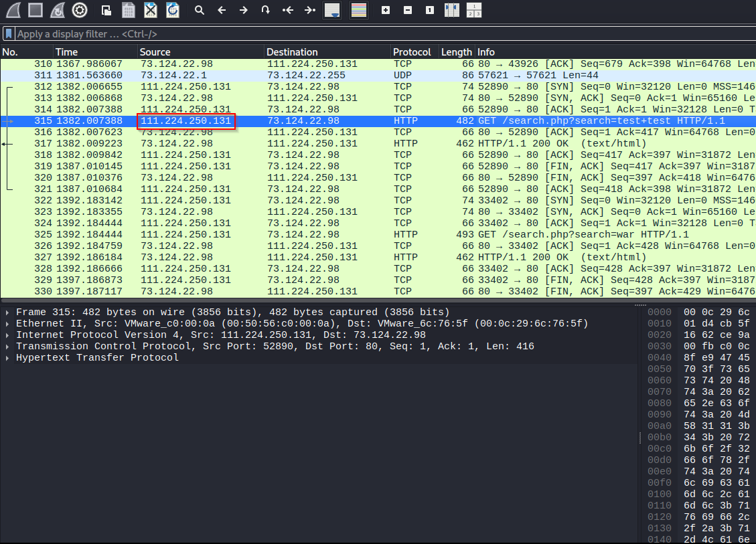This screenshot has height=544, width=756.
Task: Expand the Frame 315 details
Action: (7, 312)
